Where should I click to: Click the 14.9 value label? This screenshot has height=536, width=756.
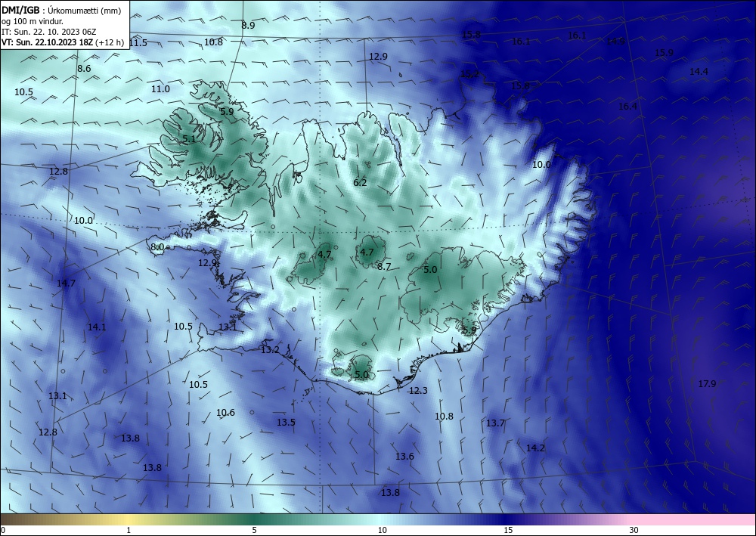point(615,42)
